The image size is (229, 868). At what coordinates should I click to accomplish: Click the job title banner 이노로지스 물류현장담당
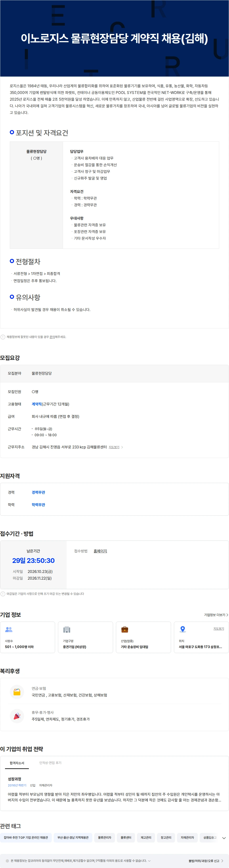[x=114, y=38]
